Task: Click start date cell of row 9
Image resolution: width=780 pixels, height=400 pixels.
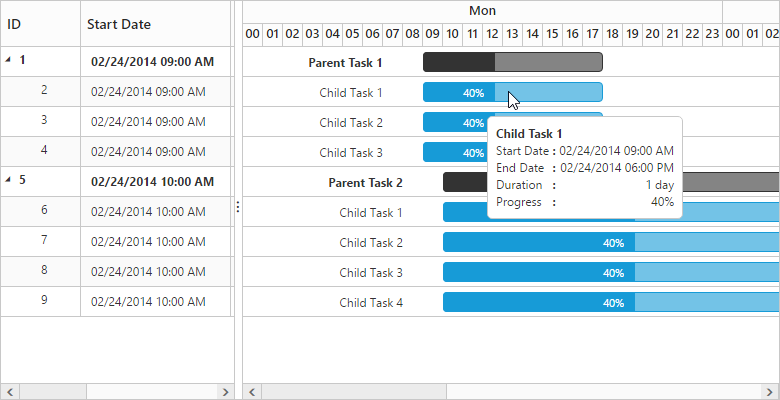Action: click(148, 301)
